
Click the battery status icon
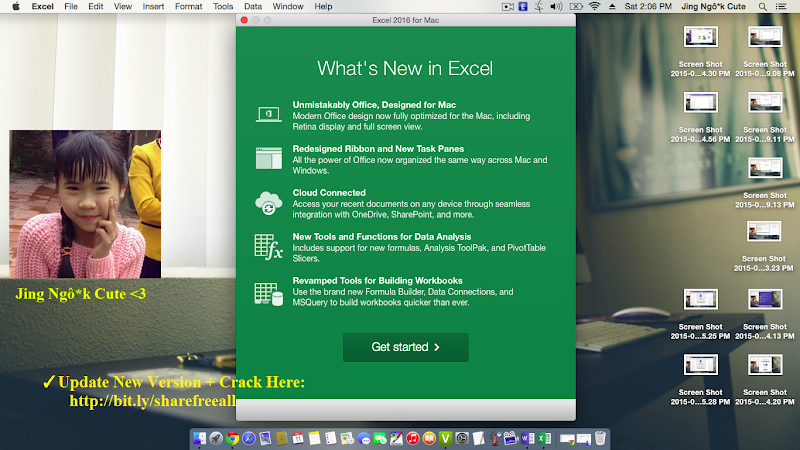pyautogui.click(x=576, y=7)
